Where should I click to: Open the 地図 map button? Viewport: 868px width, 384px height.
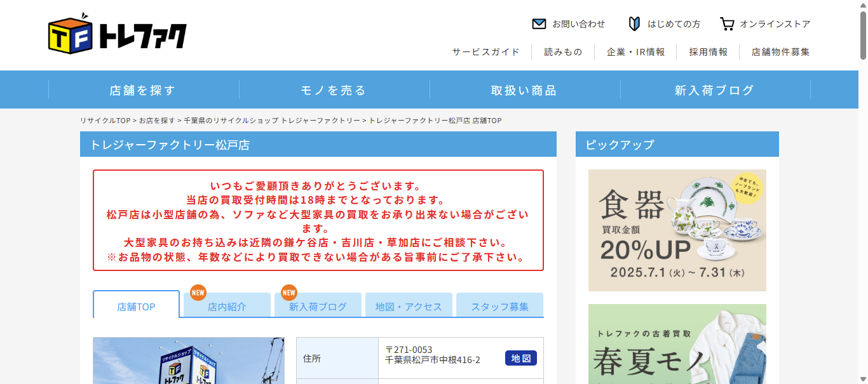point(520,359)
